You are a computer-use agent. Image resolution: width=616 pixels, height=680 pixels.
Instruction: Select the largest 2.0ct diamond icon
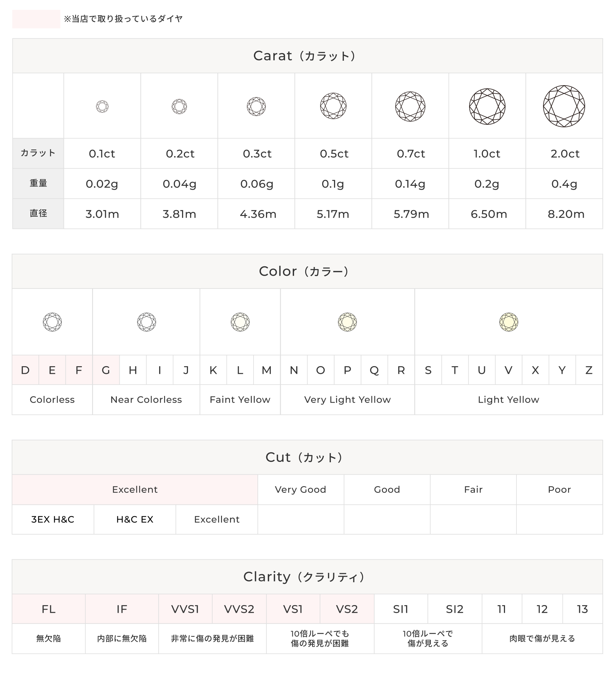coord(564,106)
